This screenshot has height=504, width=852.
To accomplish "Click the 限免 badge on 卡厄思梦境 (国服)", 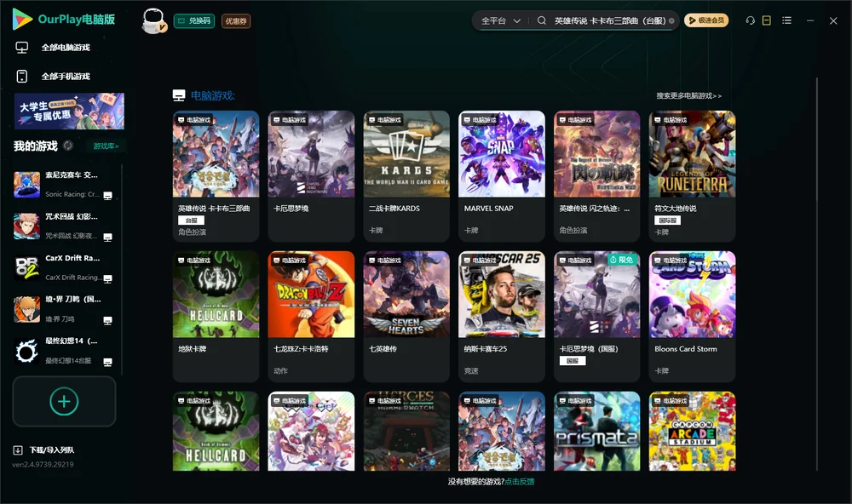I will (x=622, y=261).
